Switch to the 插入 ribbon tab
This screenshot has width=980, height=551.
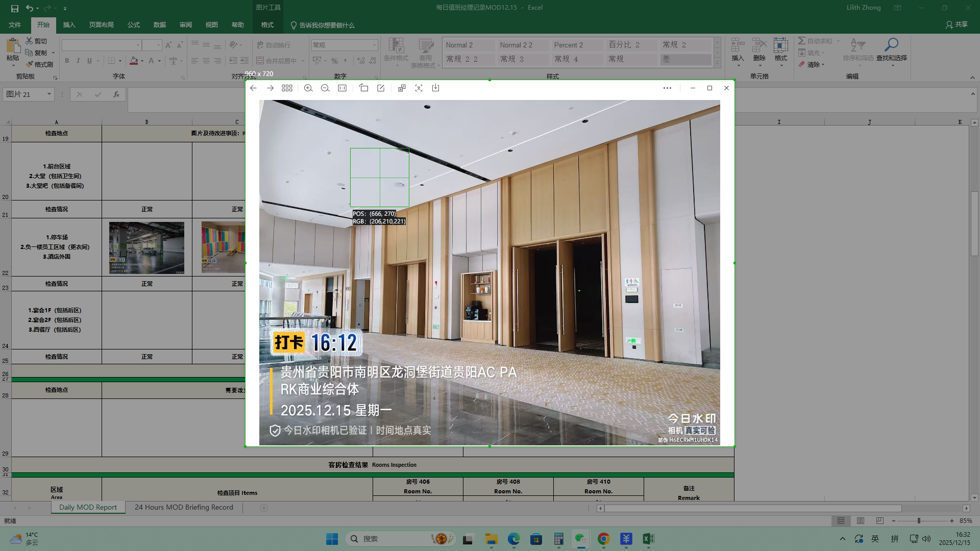click(x=69, y=25)
